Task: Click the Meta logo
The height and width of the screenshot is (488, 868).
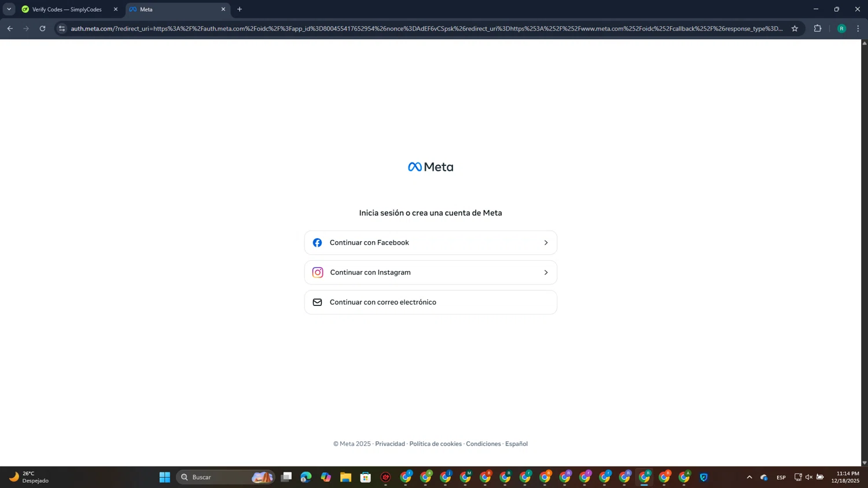Action: [x=431, y=167]
